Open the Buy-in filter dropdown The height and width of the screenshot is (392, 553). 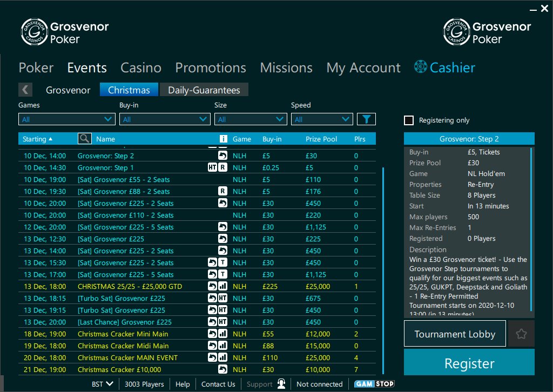165,119
